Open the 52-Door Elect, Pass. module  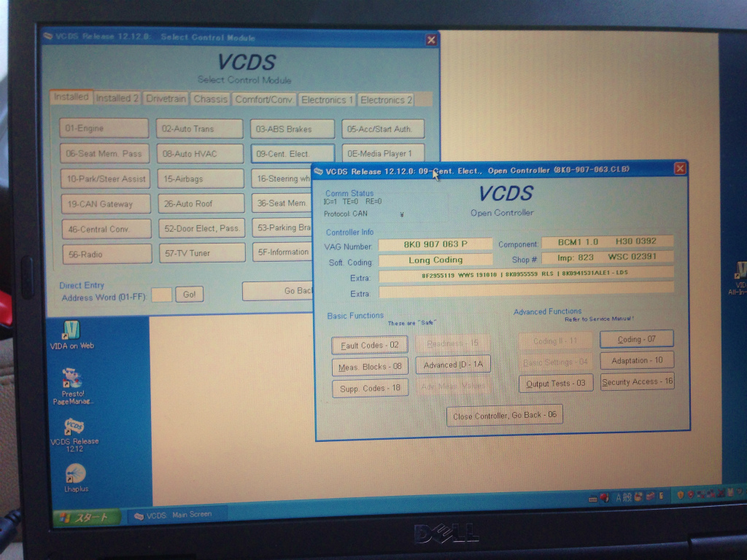click(x=201, y=228)
